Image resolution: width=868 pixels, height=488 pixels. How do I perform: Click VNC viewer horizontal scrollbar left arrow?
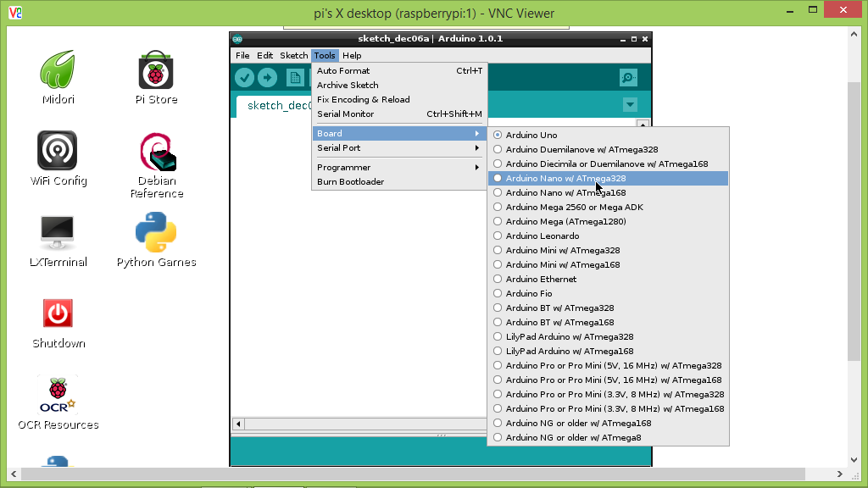[x=14, y=474]
